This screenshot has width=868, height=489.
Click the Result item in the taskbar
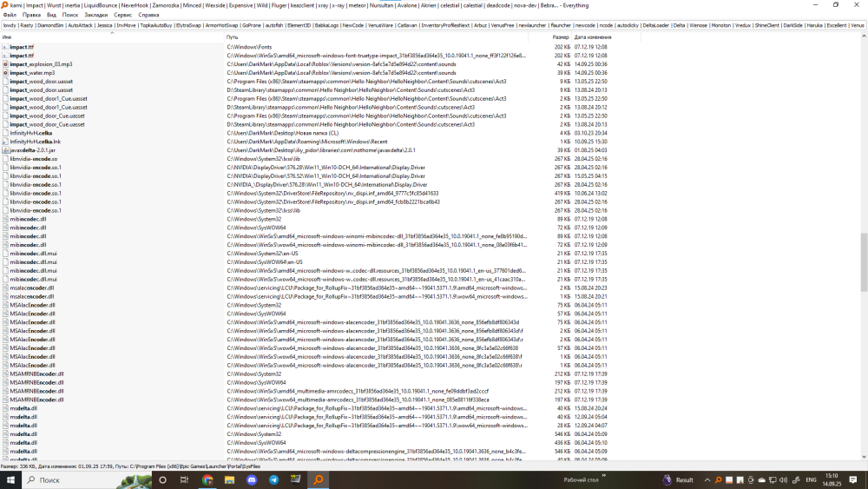(678, 479)
